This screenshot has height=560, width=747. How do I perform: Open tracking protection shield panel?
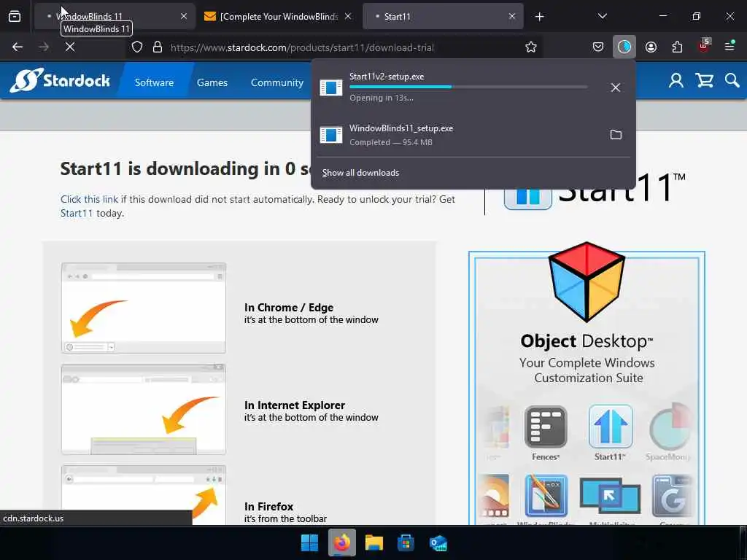137,47
